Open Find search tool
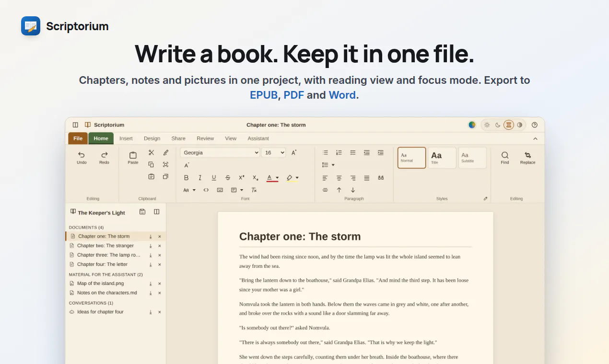 click(505, 158)
